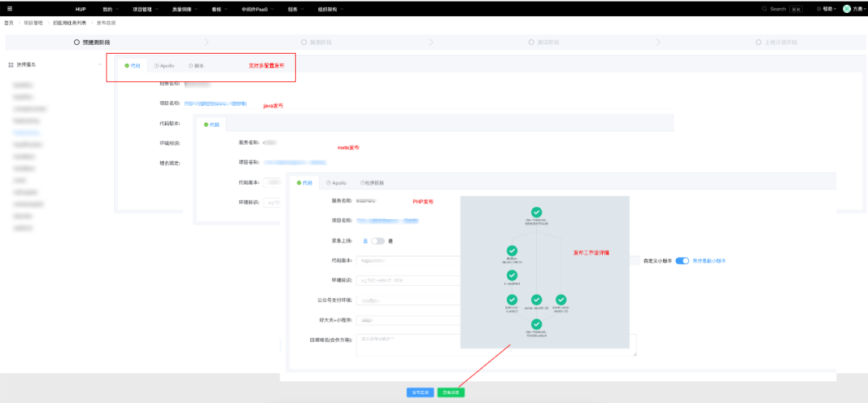Click the user avatar icon beside 方勇
Viewport: 868px width, 403px height.
pos(846,9)
